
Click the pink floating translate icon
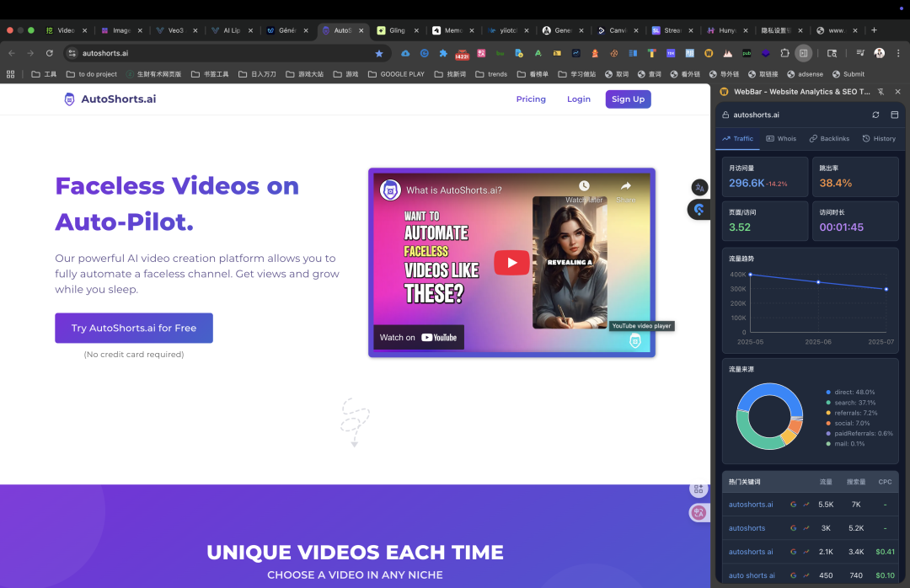699,512
